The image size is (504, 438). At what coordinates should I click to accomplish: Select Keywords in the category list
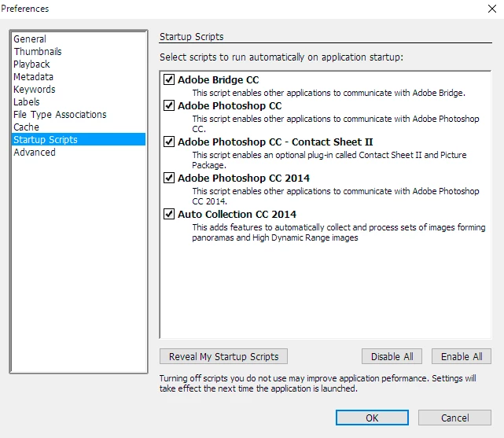point(79,89)
